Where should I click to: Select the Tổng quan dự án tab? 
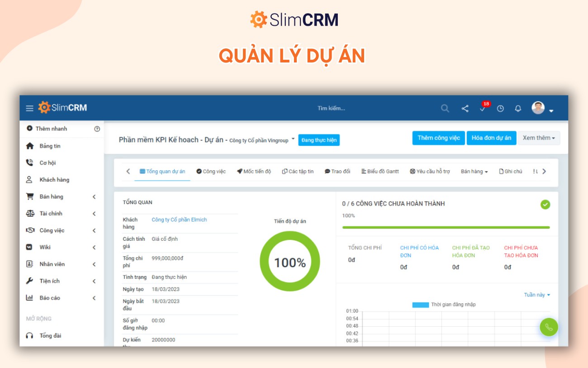(x=162, y=172)
